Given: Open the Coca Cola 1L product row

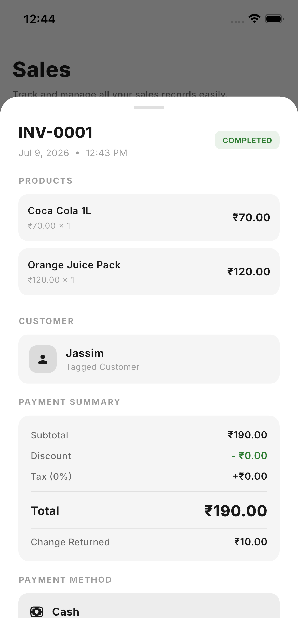Looking at the screenshot, I should click(149, 217).
